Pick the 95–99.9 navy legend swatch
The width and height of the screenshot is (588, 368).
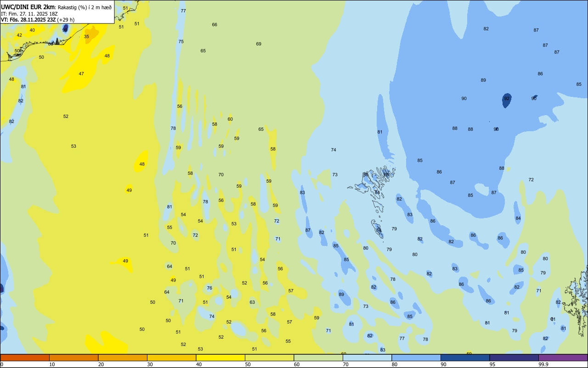point(514,357)
